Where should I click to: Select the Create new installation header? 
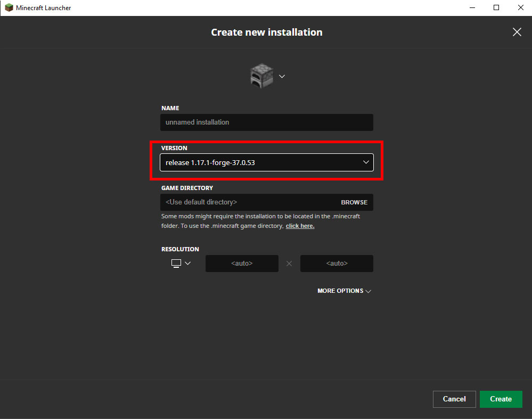click(x=266, y=32)
